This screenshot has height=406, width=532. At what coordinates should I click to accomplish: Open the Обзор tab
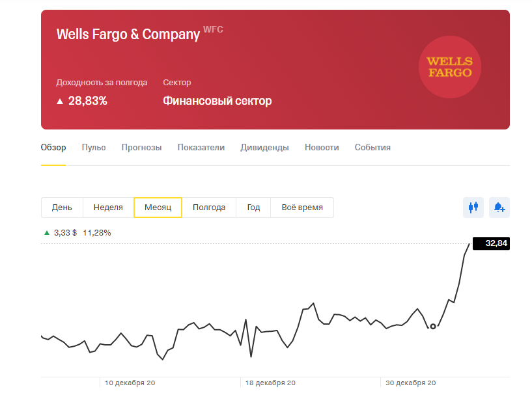[x=53, y=148]
